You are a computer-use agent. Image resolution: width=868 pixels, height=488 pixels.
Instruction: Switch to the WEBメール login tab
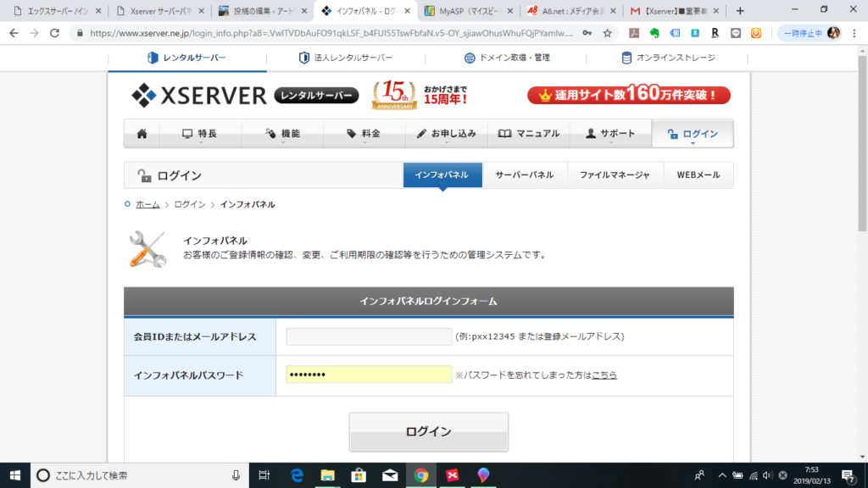[698, 175]
